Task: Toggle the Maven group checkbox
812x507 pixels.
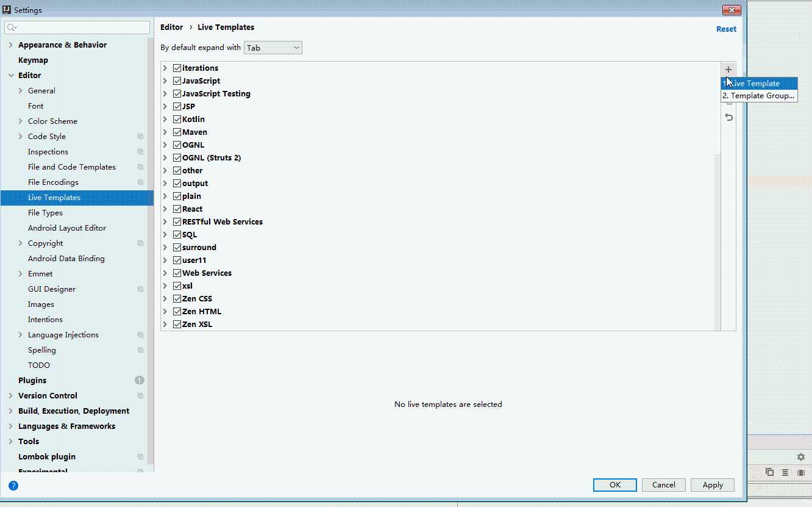Action: [177, 132]
